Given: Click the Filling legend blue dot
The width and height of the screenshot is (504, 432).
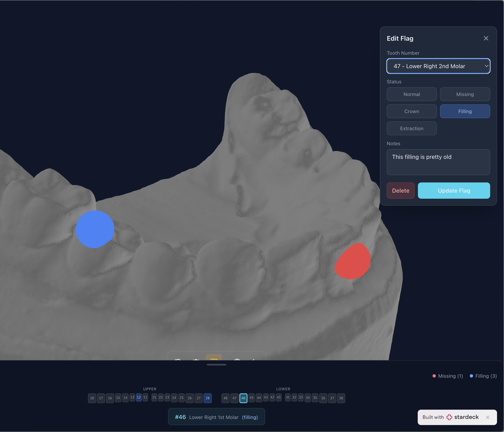Looking at the screenshot, I should [471, 376].
